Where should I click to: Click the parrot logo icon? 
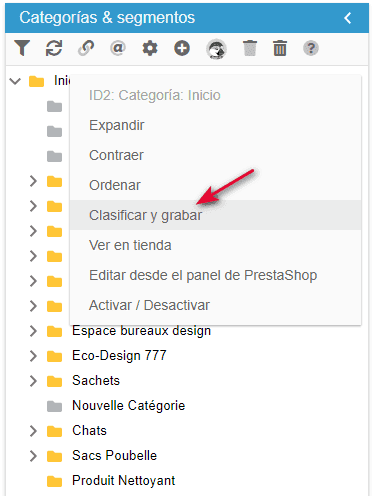pyautogui.click(x=216, y=49)
